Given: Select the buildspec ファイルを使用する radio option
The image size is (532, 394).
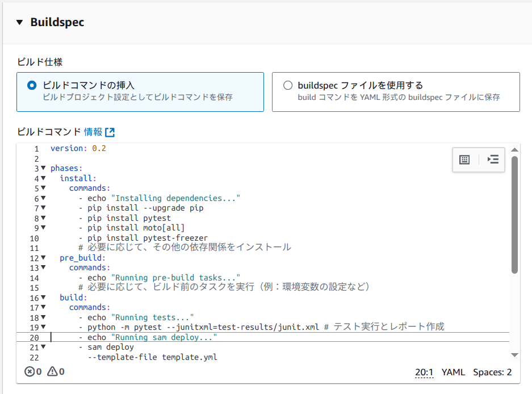Looking at the screenshot, I should [x=288, y=85].
